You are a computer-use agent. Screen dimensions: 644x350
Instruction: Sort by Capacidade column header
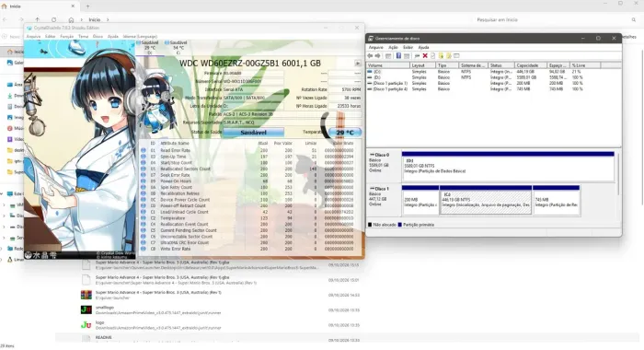coord(531,65)
